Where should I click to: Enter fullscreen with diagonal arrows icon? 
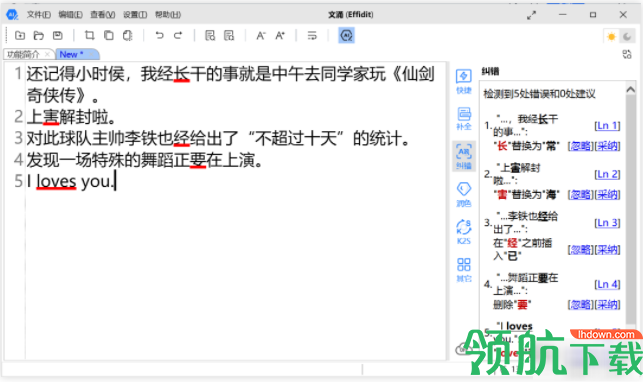coord(531,15)
